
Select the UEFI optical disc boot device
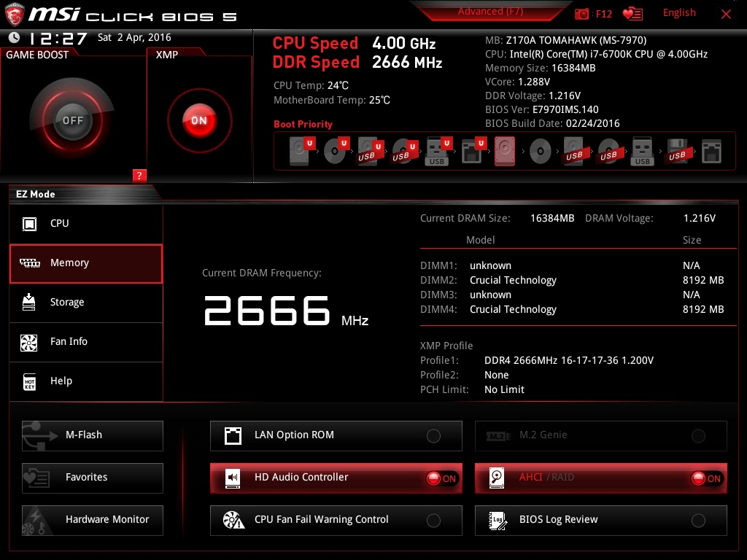pos(336,150)
